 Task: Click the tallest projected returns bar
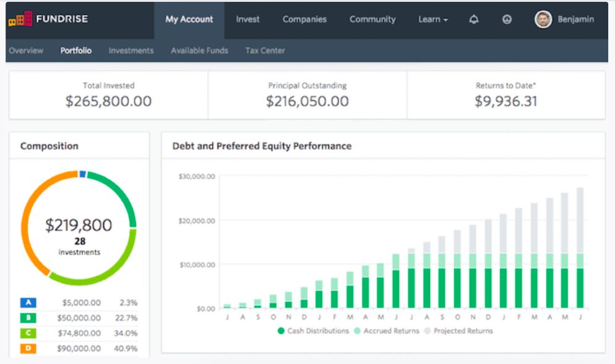pyautogui.click(x=580, y=220)
